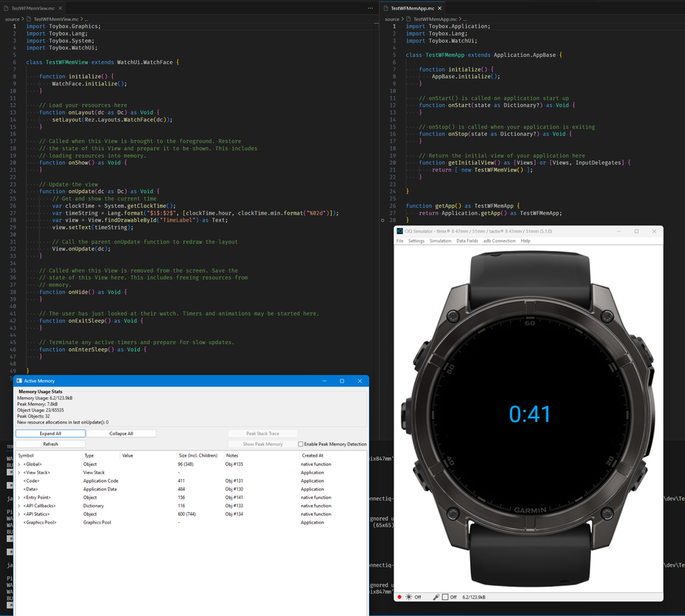Expand the <API Statics> tree row
This screenshot has height=616, width=685.
[18, 514]
